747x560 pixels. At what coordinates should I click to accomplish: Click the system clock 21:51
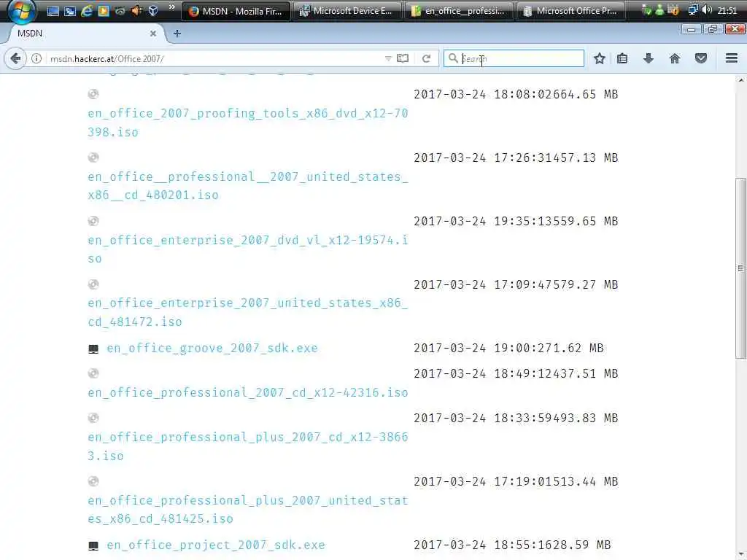pos(727,10)
